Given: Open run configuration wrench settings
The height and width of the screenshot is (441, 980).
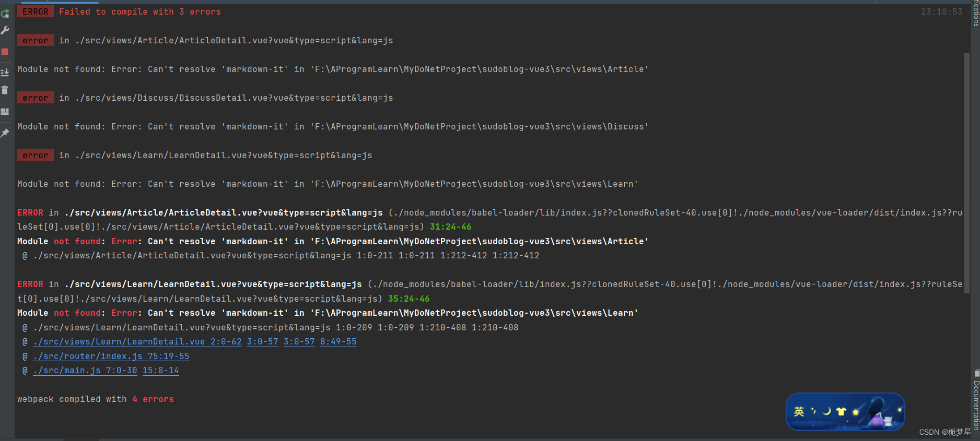Looking at the screenshot, I should pos(5,31).
